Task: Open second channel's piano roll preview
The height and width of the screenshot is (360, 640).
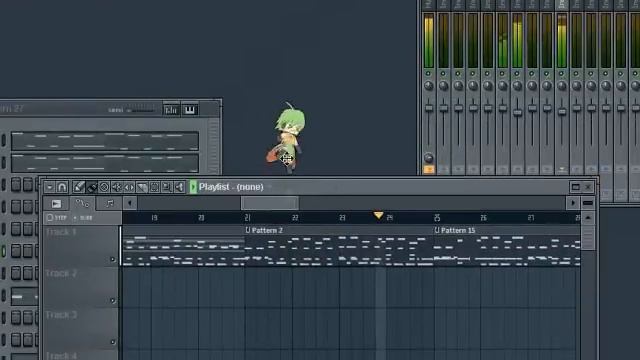Action: point(105,163)
